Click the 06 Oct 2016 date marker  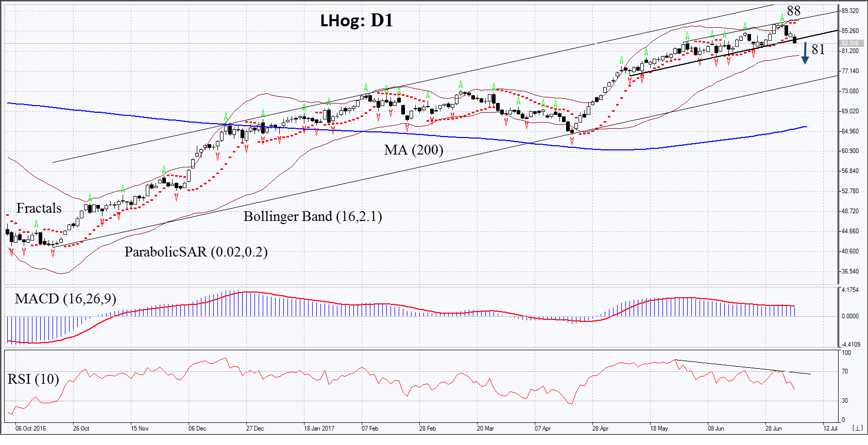click(x=30, y=429)
